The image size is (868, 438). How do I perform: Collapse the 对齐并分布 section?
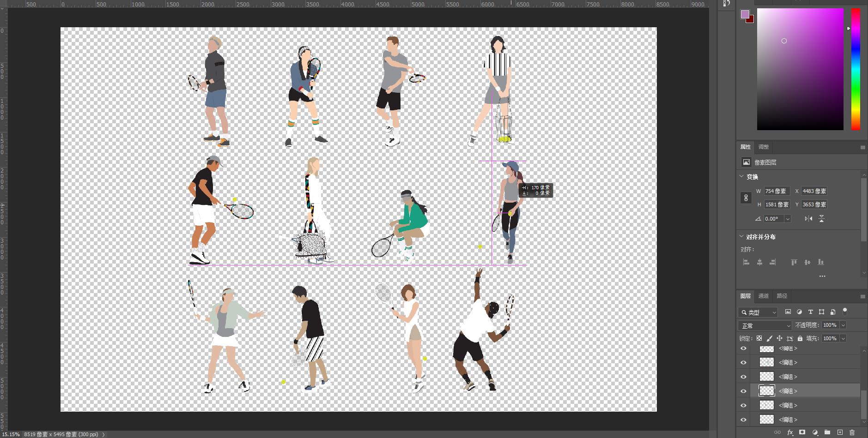(741, 236)
